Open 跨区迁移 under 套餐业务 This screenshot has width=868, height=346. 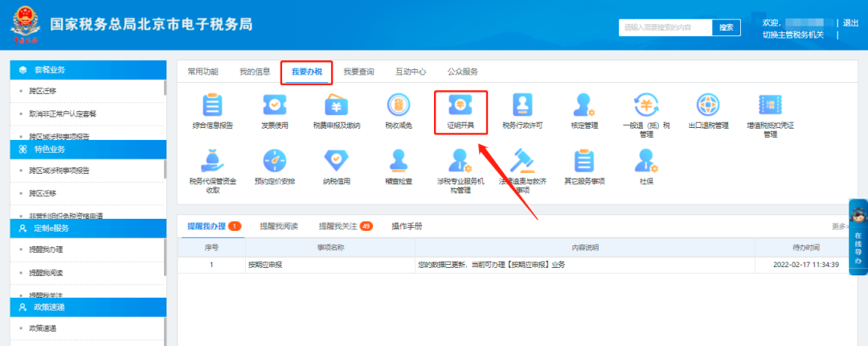point(43,91)
